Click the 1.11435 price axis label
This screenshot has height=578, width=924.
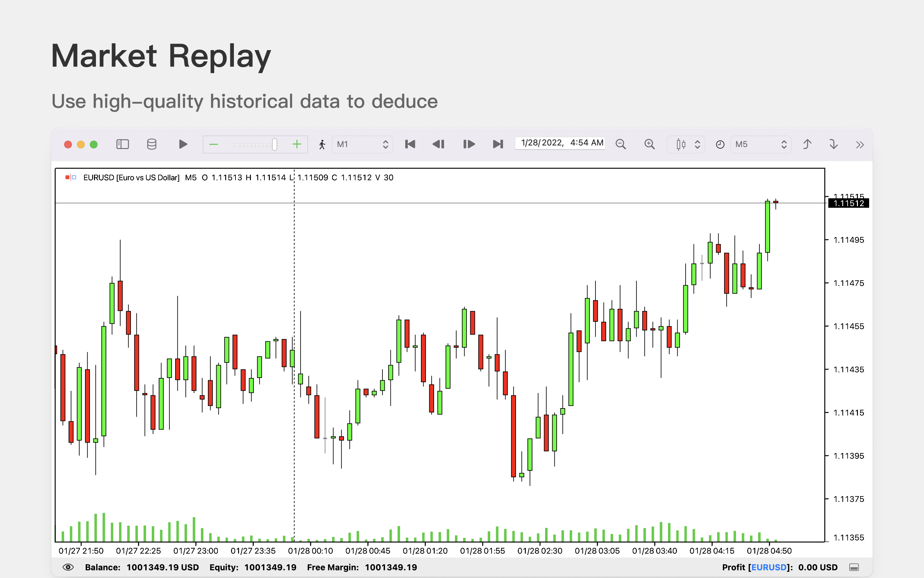tap(848, 369)
